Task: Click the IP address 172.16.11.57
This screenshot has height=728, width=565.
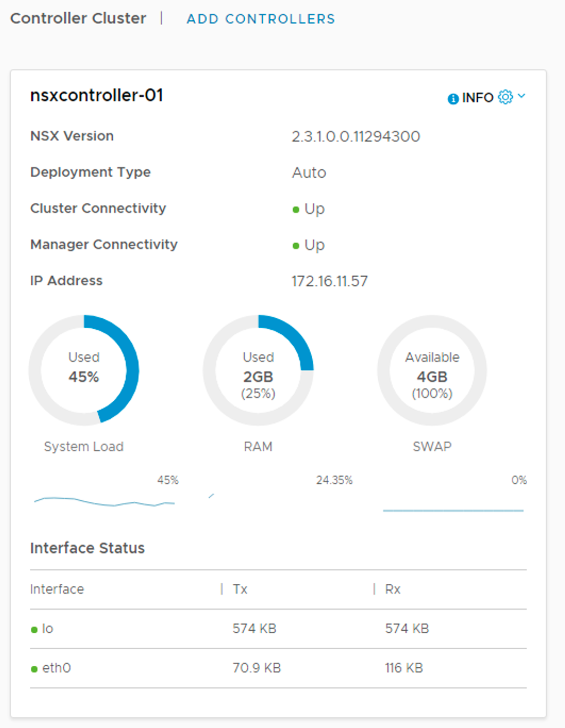Action: (x=329, y=281)
